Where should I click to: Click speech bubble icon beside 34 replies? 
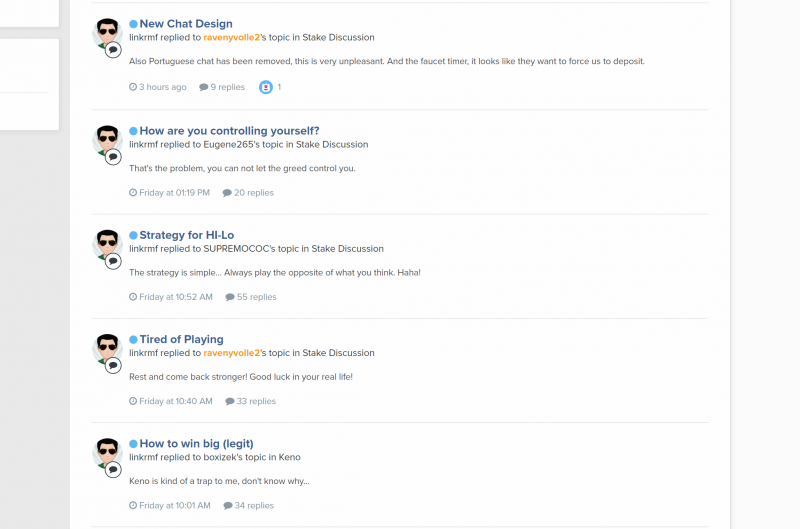click(228, 506)
